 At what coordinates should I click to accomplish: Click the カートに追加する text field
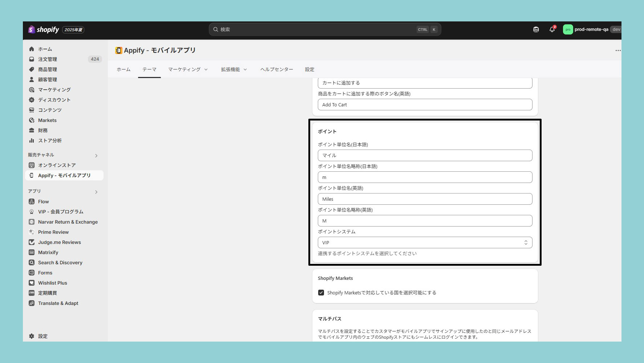tap(425, 83)
